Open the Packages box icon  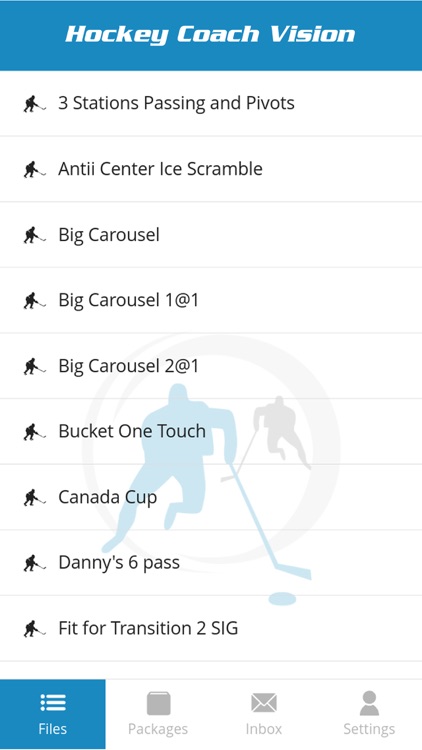158,703
